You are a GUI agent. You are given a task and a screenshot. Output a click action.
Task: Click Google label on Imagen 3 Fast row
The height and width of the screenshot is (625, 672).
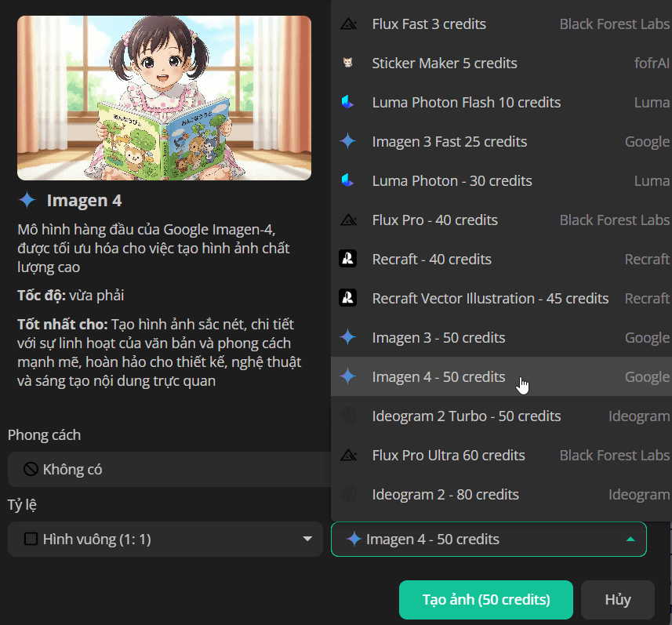pyautogui.click(x=647, y=141)
